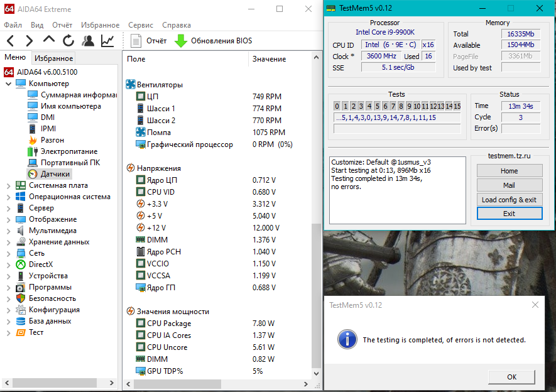Click the sensor list vertical scrollbar
Screen dimensions: 556x392
pyautogui.click(x=316, y=296)
